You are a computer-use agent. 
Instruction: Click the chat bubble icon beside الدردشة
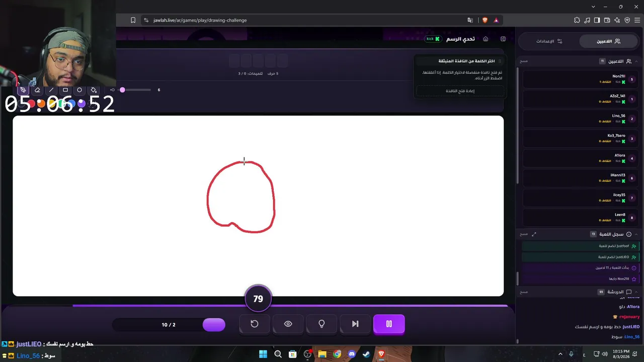[629, 292]
